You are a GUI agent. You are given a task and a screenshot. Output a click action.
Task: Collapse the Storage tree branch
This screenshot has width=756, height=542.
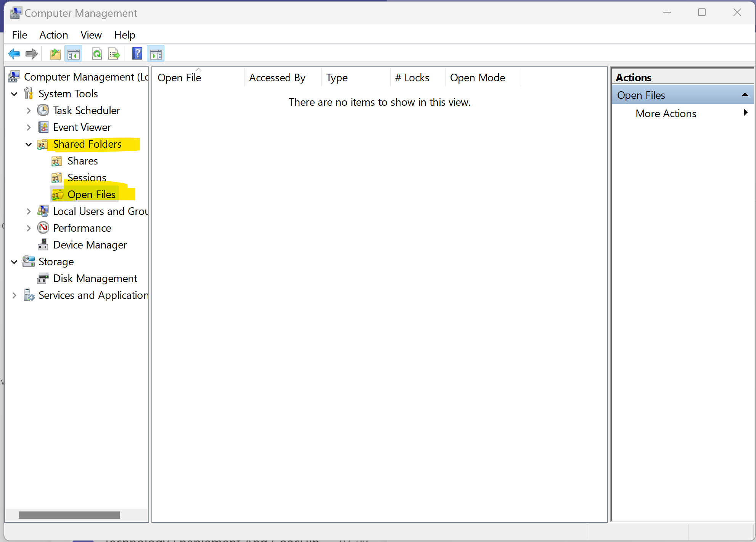(x=14, y=262)
